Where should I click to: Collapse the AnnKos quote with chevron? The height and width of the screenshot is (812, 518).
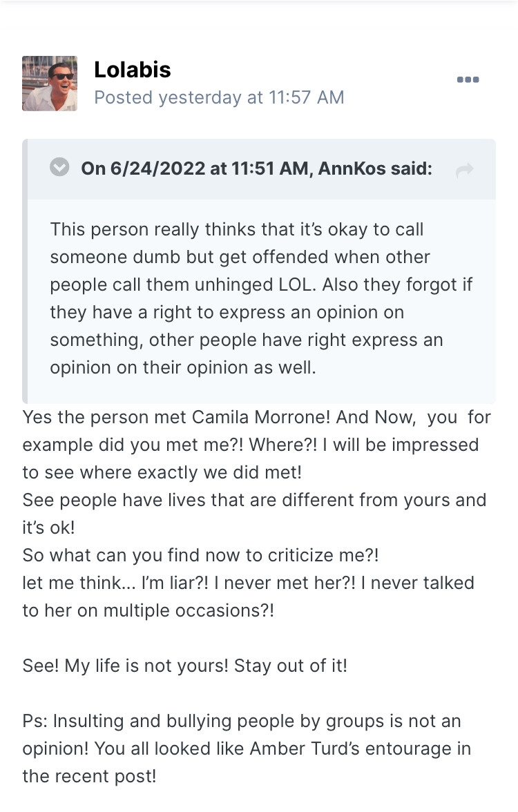[60, 167]
